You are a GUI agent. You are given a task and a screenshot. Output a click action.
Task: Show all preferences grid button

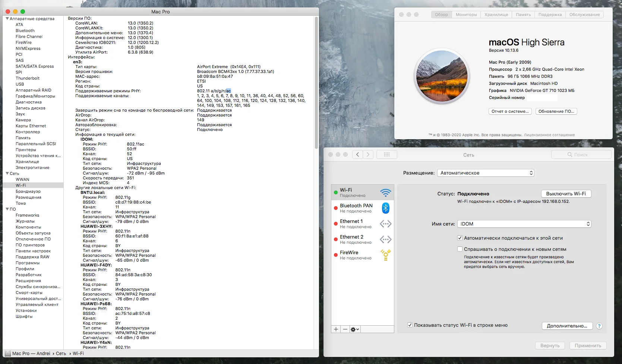pyautogui.click(x=387, y=154)
